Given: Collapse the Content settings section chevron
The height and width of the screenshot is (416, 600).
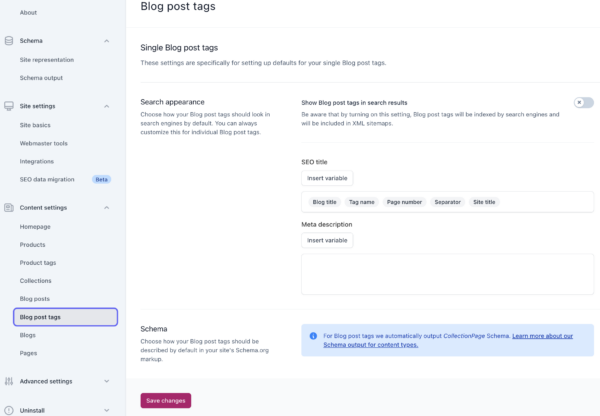Looking at the screenshot, I should tap(107, 207).
